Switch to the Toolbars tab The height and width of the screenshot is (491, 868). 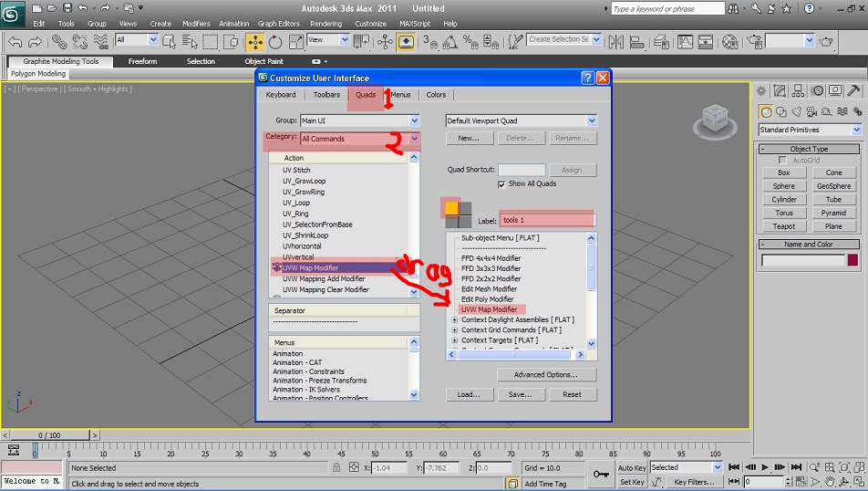[x=326, y=95]
